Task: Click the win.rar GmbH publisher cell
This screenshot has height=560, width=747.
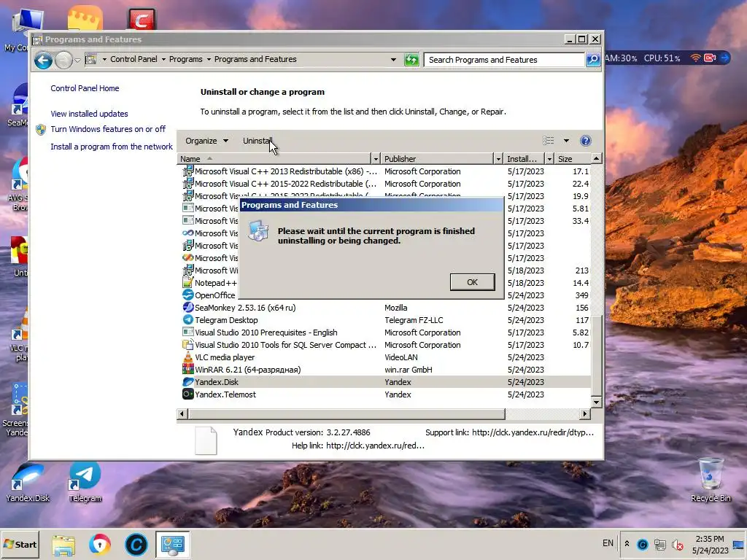Action: click(x=409, y=370)
